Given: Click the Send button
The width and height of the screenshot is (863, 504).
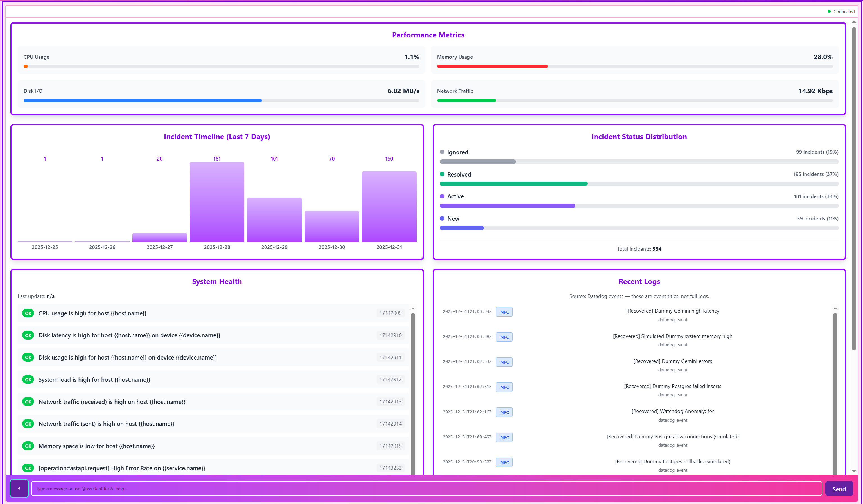Looking at the screenshot, I should 839,489.
